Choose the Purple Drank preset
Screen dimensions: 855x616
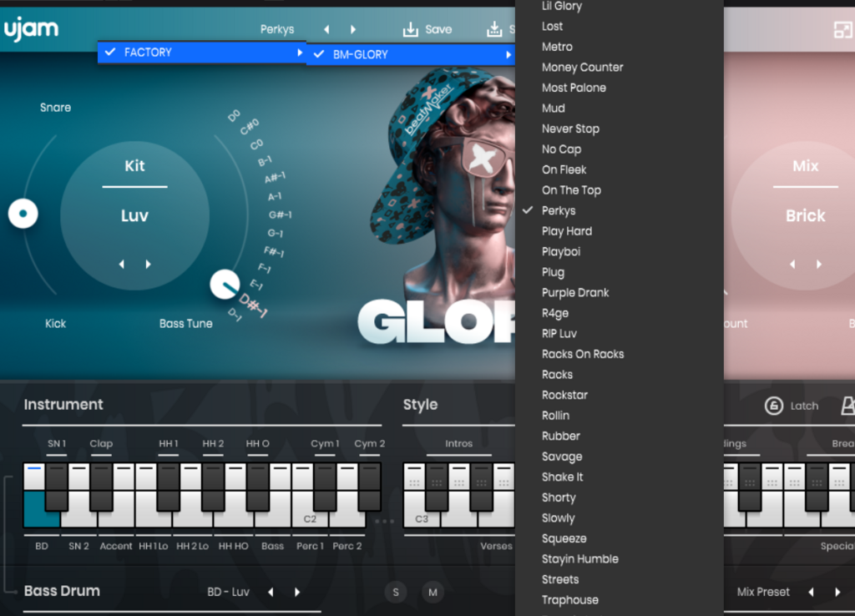tap(620, 293)
